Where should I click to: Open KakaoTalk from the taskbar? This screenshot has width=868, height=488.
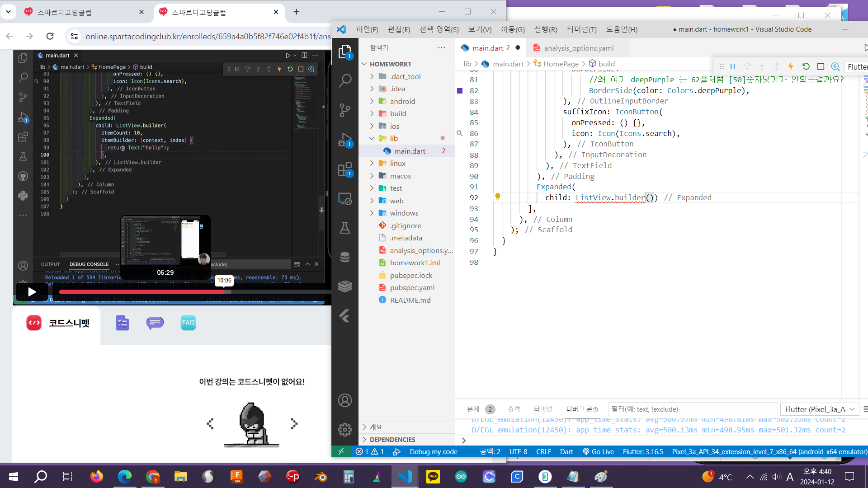coord(433,476)
